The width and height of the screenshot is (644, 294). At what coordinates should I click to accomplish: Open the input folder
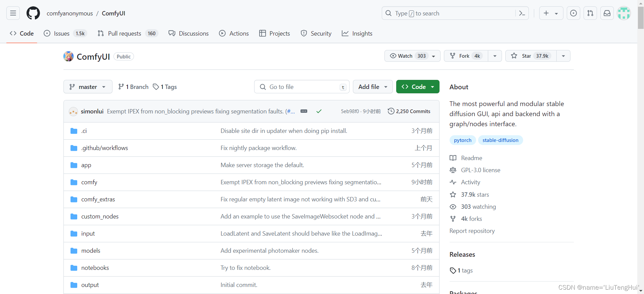(x=88, y=234)
